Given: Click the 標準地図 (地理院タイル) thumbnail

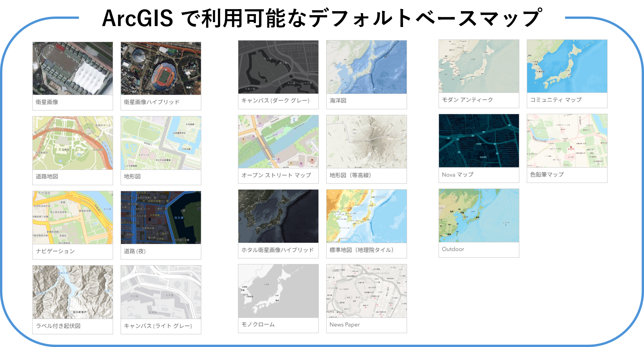Looking at the screenshot, I should point(366,216).
